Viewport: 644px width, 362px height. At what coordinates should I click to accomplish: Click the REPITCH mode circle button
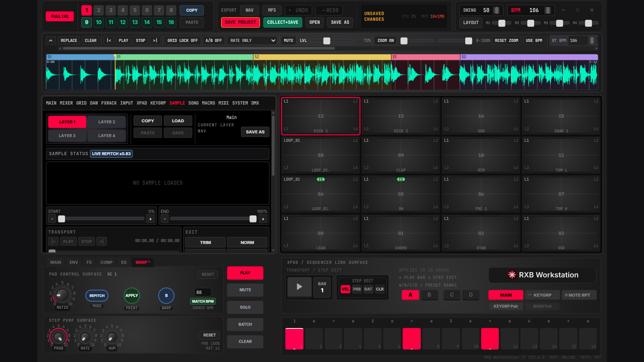pos(97,296)
